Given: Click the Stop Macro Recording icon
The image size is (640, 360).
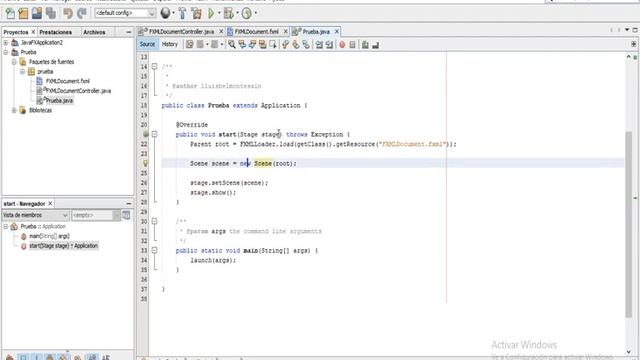Looking at the screenshot, I should tap(352, 44).
